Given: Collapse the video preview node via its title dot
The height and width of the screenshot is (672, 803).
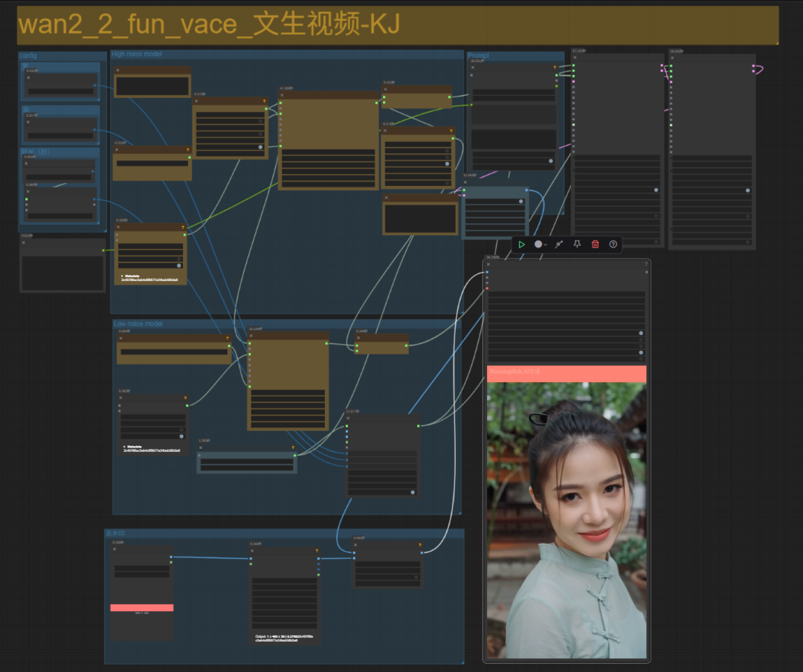Looking at the screenshot, I should coord(488,264).
